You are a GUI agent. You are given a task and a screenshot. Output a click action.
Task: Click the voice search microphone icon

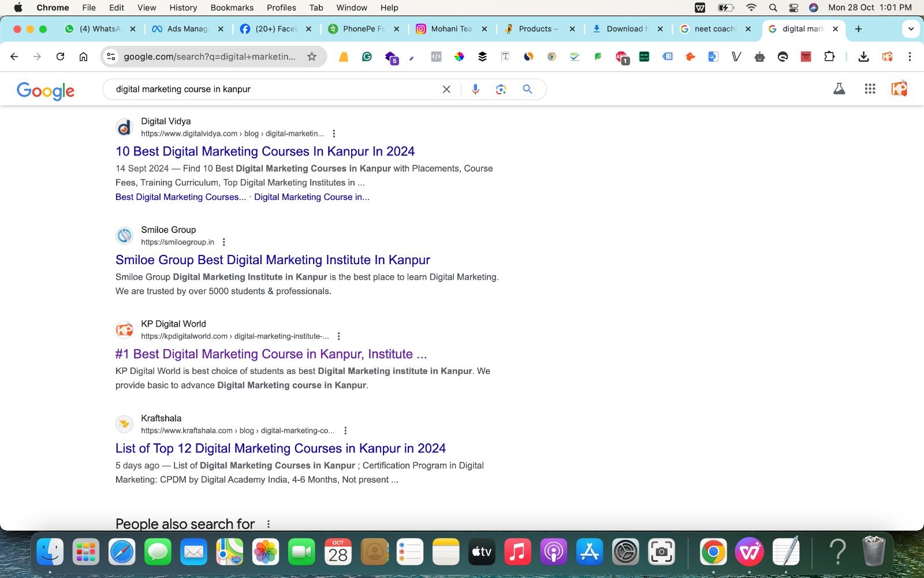(x=475, y=89)
